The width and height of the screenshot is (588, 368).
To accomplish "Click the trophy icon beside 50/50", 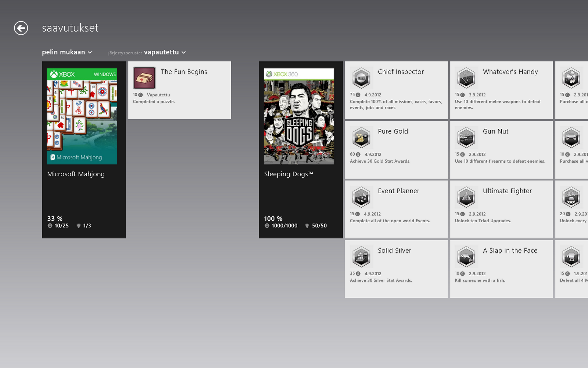I will 307,226.
